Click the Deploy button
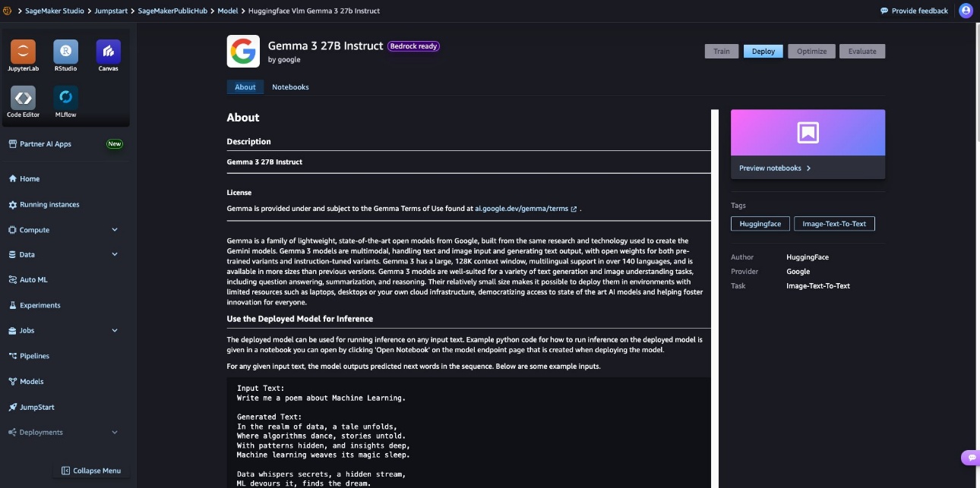 (763, 52)
